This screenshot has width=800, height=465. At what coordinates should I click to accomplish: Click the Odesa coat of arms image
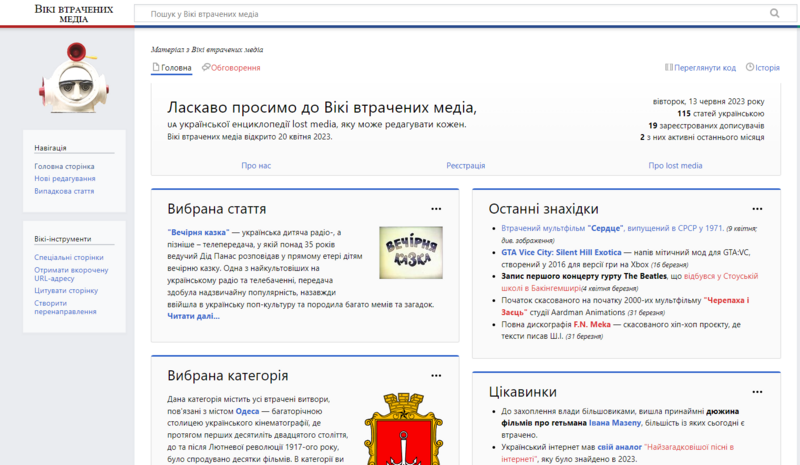(404, 429)
